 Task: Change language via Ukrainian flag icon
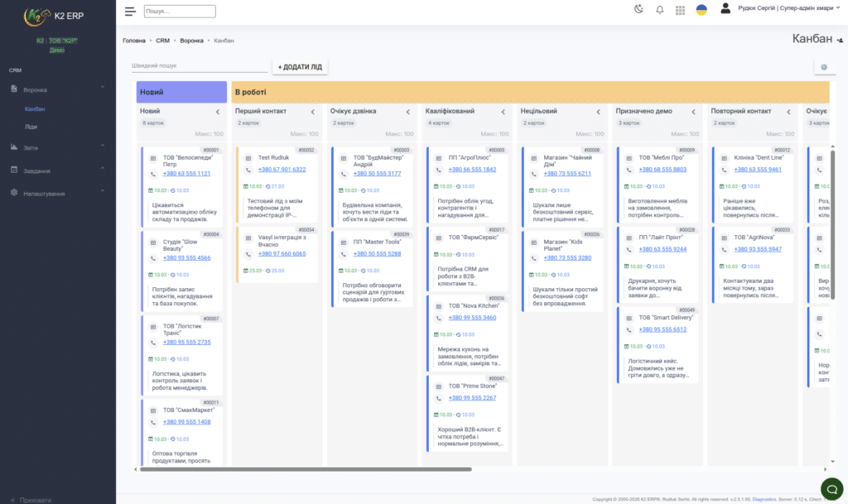[701, 10]
